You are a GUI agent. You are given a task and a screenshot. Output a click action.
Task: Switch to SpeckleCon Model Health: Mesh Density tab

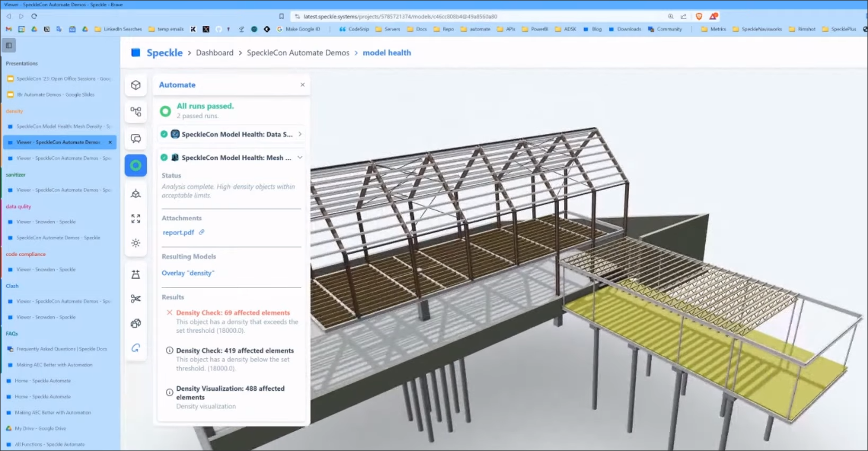[59, 127]
